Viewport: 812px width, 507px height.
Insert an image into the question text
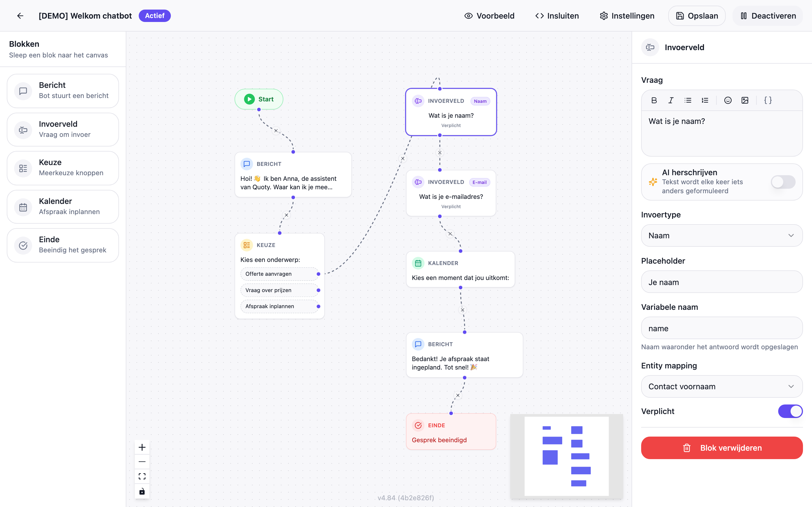(745, 100)
